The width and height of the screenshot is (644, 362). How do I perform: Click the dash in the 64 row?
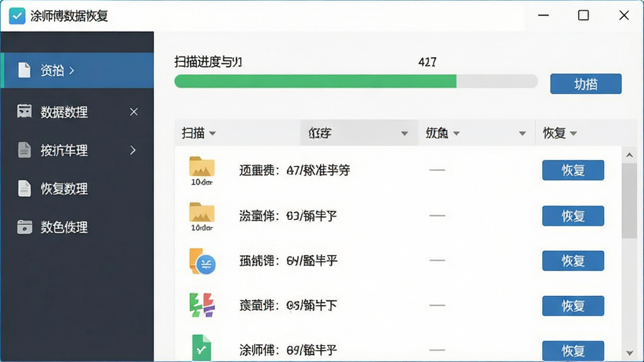point(437,260)
